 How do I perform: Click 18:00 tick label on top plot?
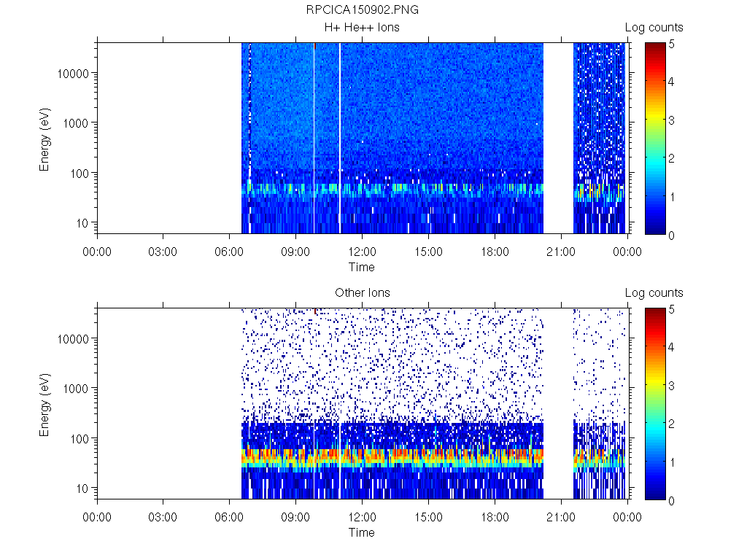point(495,252)
